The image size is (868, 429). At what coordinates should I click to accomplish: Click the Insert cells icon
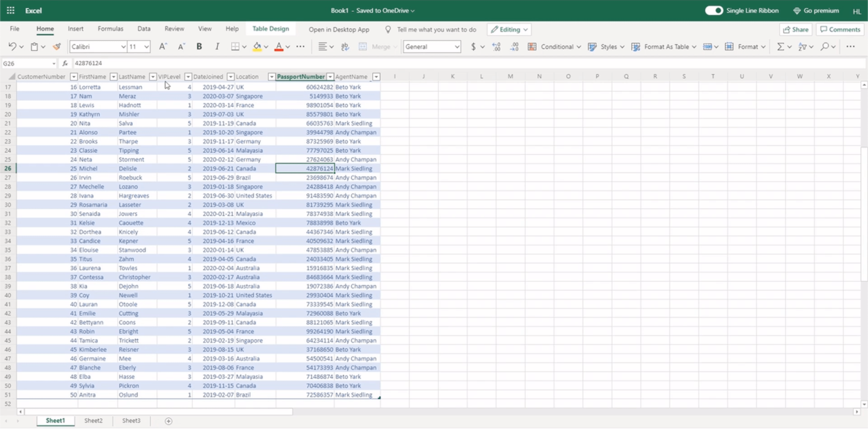(x=708, y=46)
